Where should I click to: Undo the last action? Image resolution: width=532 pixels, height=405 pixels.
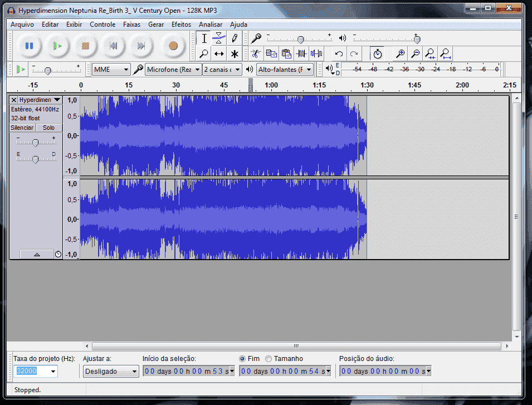[339, 53]
